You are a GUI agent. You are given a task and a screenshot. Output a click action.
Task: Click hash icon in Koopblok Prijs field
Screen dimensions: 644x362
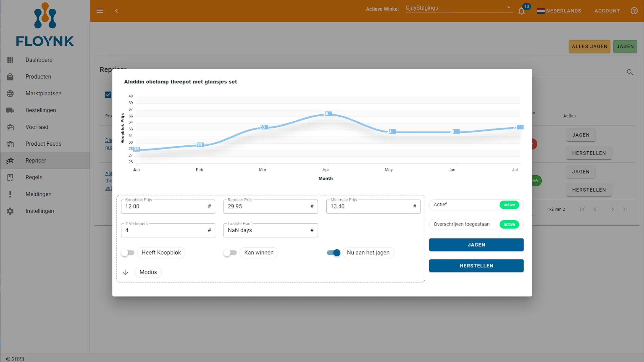pyautogui.click(x=209, y=206)
